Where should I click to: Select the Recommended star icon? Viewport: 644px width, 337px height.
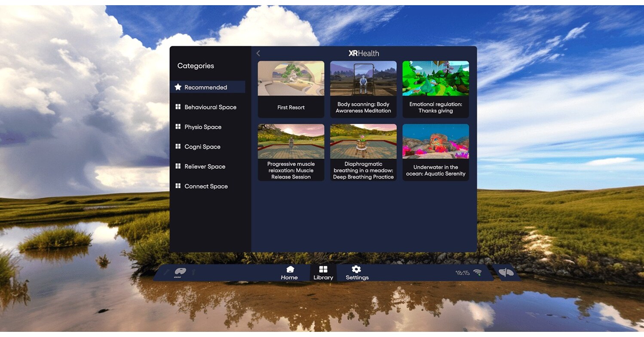(x=178, y=87)
